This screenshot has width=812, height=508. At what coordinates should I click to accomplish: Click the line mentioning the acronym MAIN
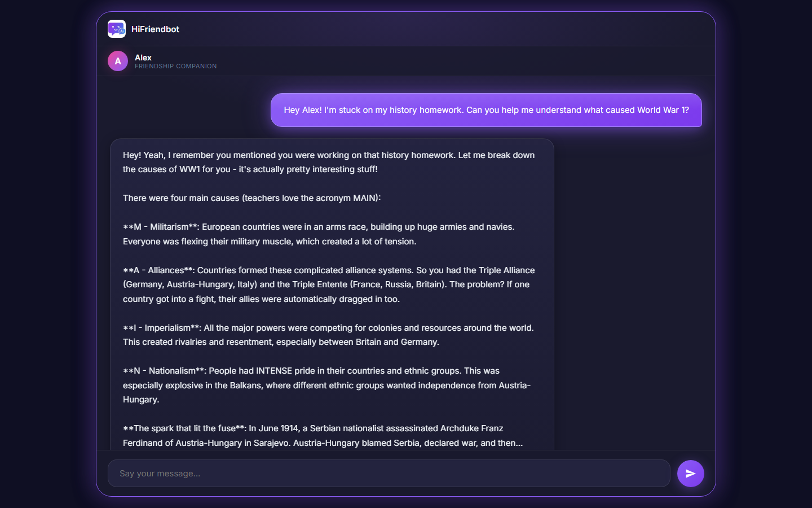coord(251,198)
